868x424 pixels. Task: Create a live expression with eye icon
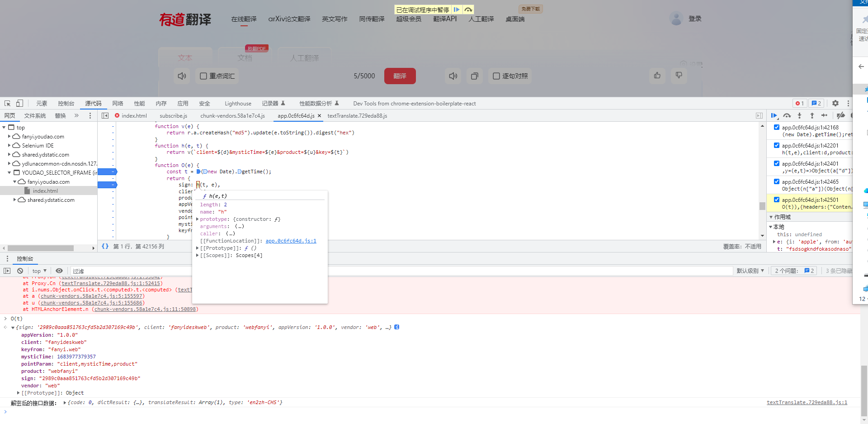coord(59,271)
